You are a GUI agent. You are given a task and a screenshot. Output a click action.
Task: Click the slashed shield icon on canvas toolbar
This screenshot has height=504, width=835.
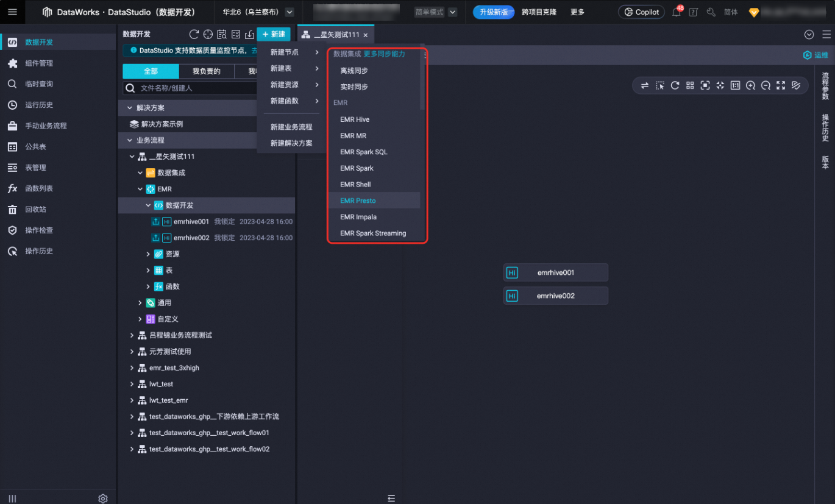796,85
